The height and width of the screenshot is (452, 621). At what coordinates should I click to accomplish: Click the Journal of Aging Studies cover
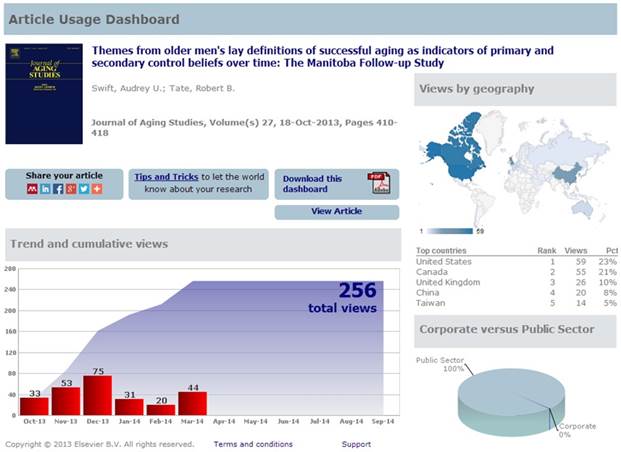[41, 93]
